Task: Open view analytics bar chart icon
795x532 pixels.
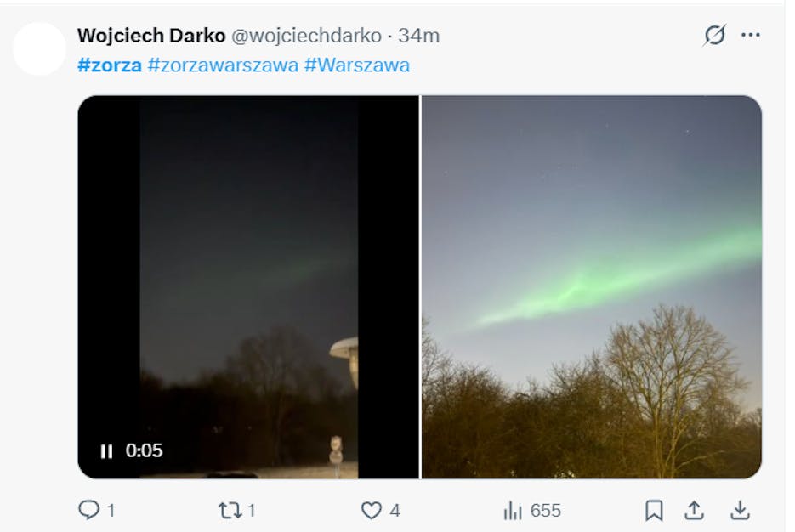Action: point(513,510)
